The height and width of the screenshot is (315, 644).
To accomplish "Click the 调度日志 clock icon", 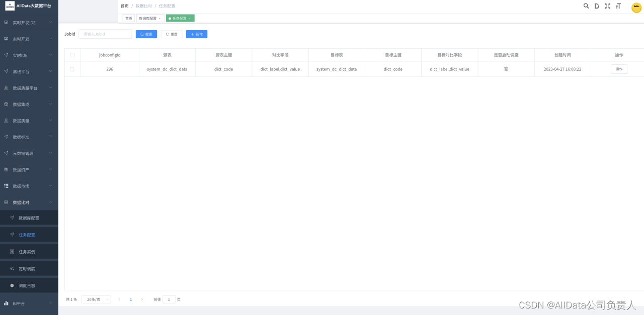I will pos(12,285).
